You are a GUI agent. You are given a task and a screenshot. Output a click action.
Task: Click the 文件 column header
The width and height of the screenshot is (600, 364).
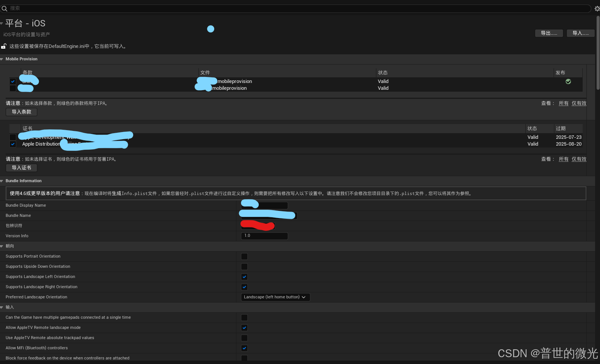point(287,72)
